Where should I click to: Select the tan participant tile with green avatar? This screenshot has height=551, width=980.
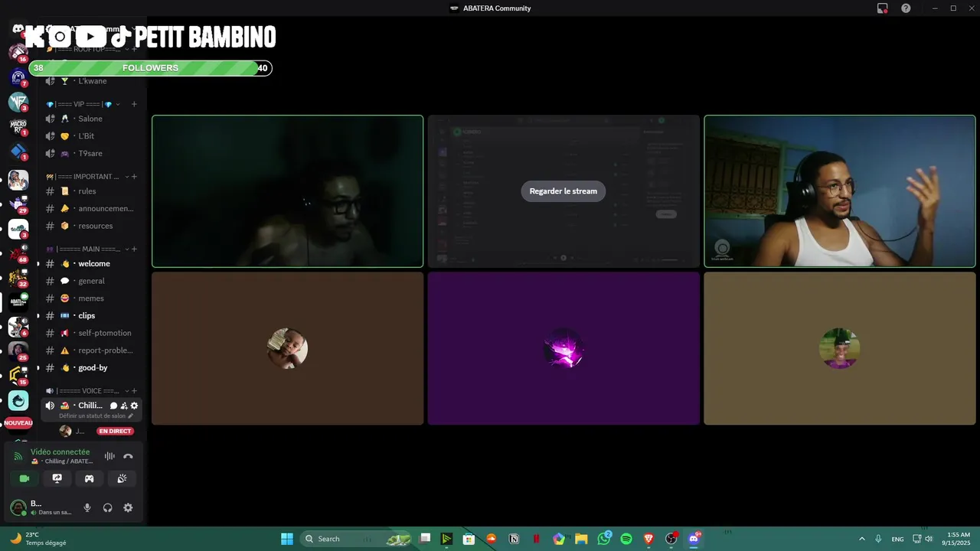tap(840, 348)
